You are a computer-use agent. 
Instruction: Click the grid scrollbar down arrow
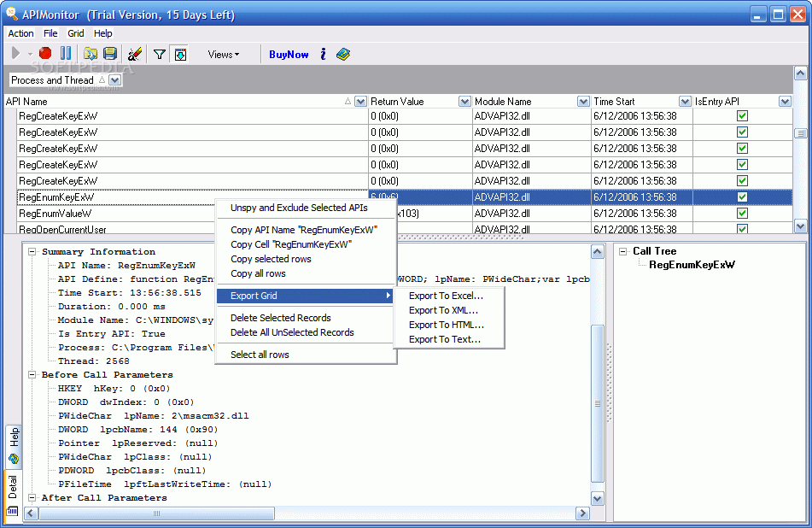point(800,226)
